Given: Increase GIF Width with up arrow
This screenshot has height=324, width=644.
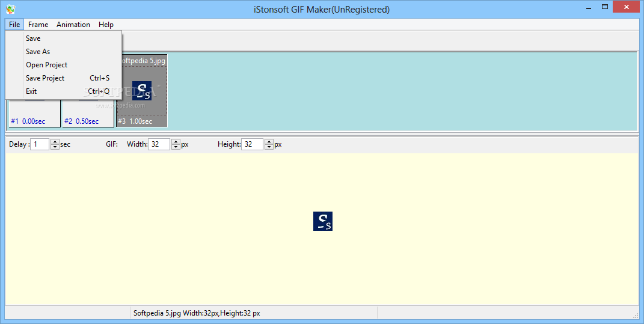Looking at the screenshot, I should pos(176,142).
